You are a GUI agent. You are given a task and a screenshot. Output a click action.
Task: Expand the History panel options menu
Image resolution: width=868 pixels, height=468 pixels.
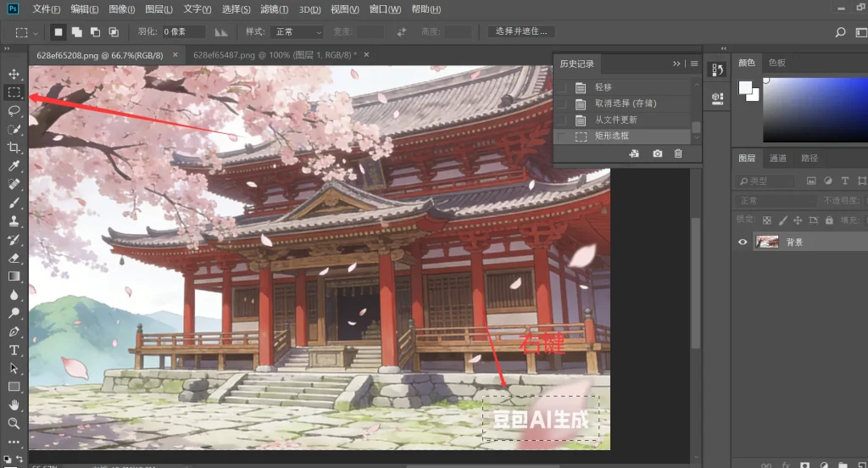(694, 64)
